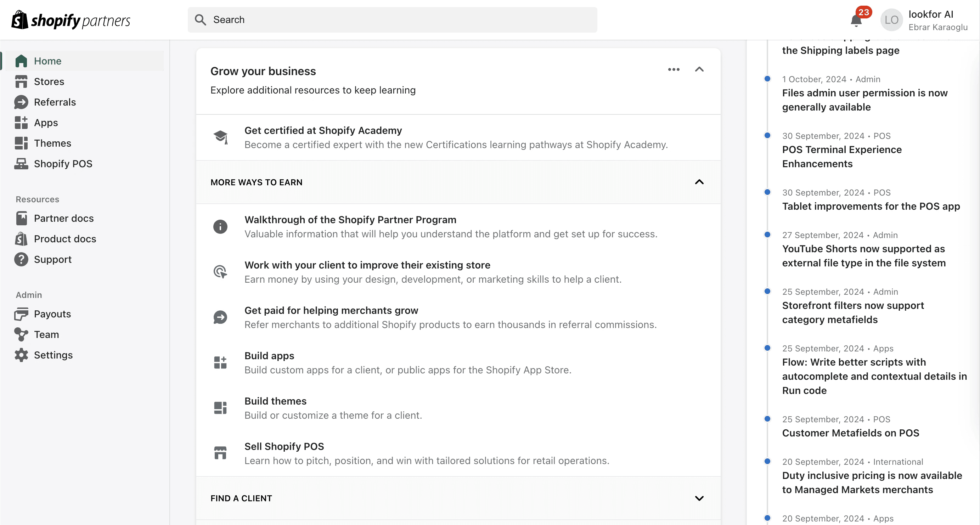980x525 pixels.
Task: Click the Product docs icon
Action: [x=21, y=238]
